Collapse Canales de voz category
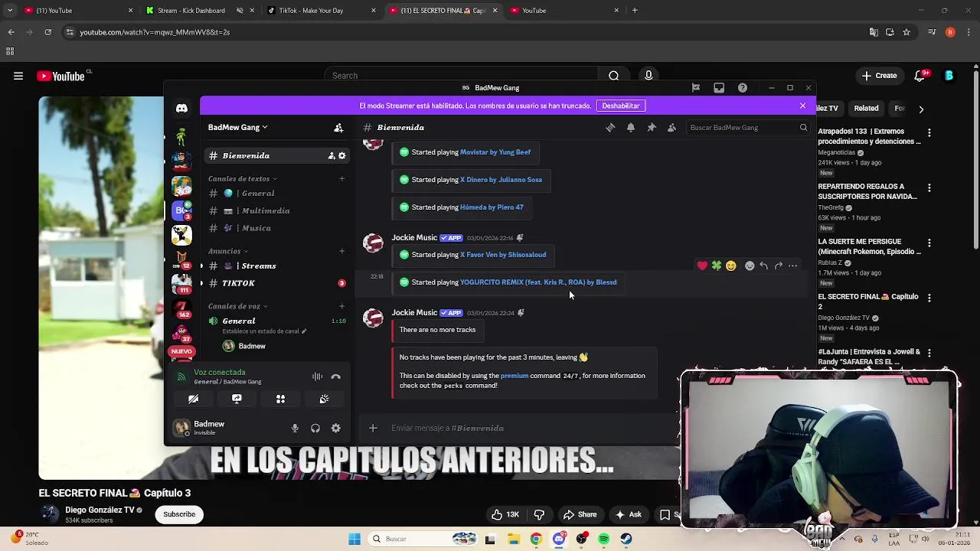Image resolution: width=980 pixels, height=551 pixels. pyautogui.click(x=237, y=306)
